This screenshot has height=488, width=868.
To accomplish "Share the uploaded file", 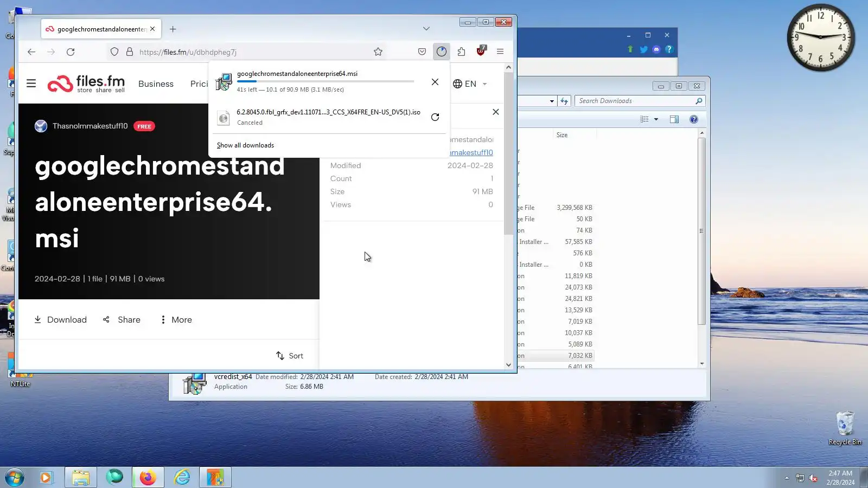I will click(x=122, y=320).
